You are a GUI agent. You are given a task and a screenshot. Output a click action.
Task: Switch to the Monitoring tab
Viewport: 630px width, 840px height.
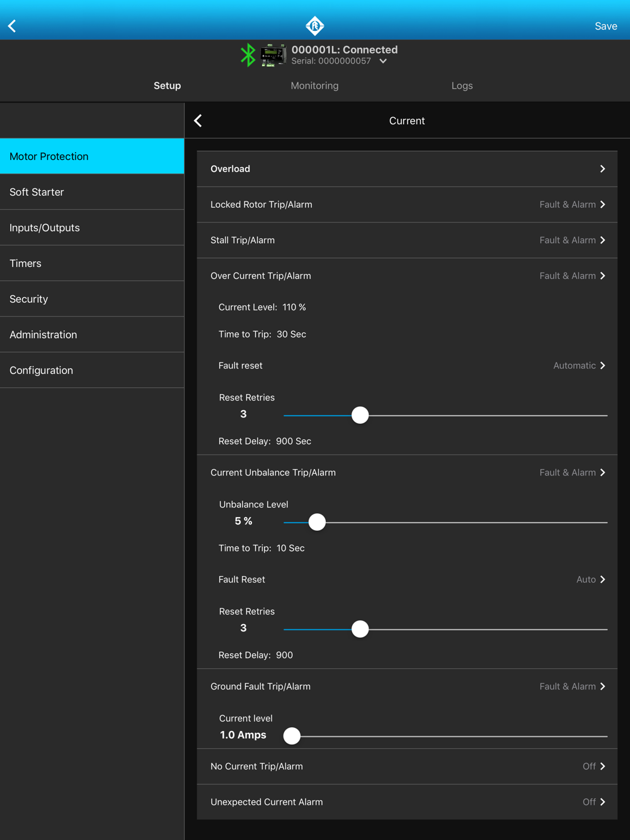coord(314,86)
